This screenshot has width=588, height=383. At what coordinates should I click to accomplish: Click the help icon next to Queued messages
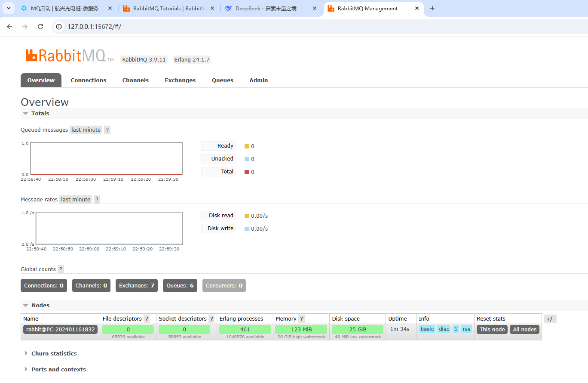click(107, 130)
